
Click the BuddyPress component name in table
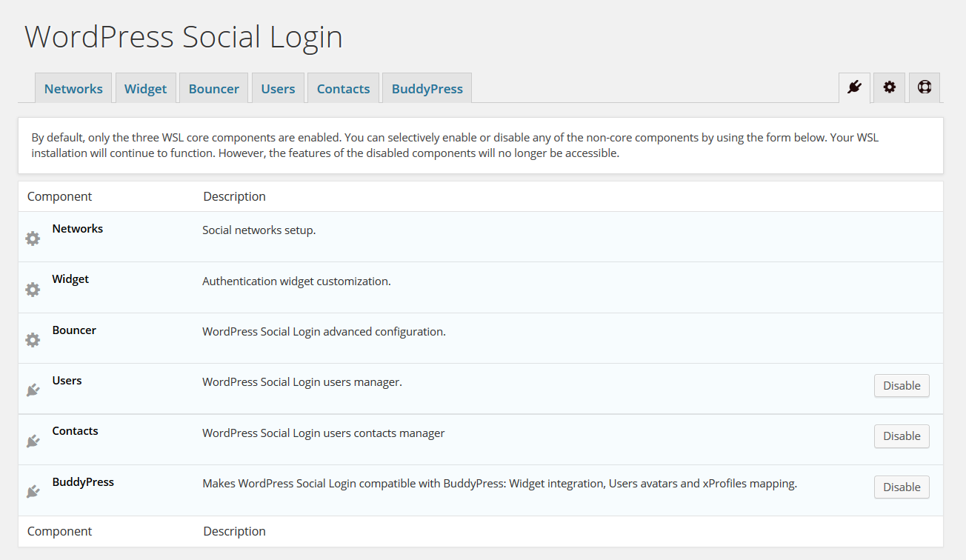[83, 482]
